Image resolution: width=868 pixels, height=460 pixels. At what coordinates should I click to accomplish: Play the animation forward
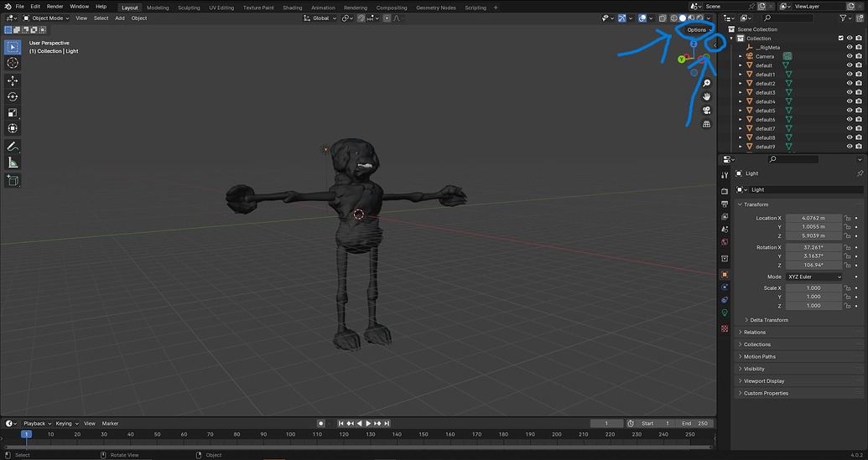[x=368, y=423]
